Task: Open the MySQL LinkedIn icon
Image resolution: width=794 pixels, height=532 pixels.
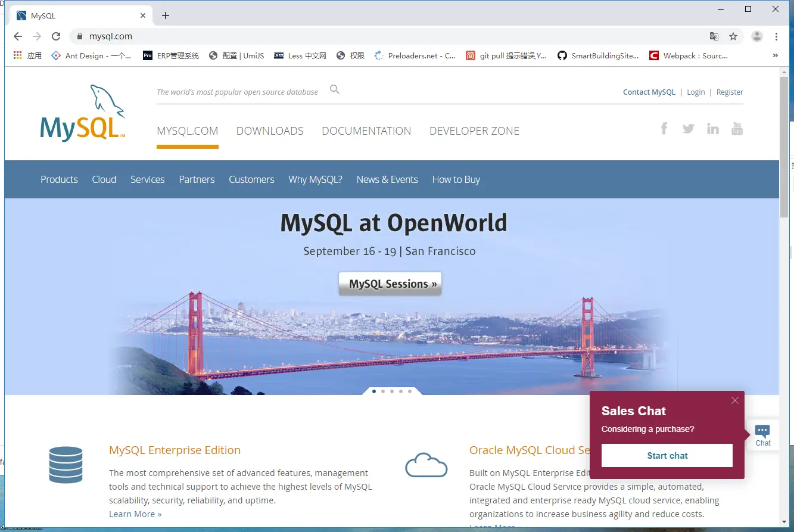Action: pyautogui.click(x=713, y=129)
